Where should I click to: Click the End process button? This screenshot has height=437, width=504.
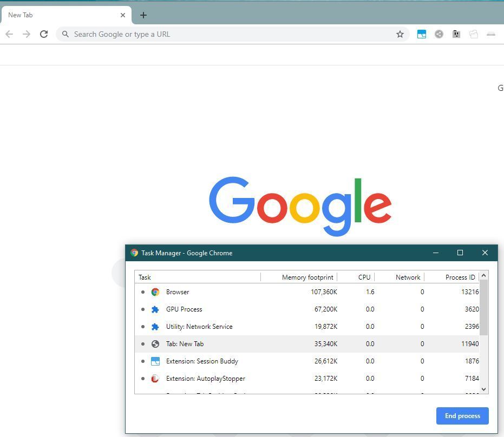tap(462, 416)
